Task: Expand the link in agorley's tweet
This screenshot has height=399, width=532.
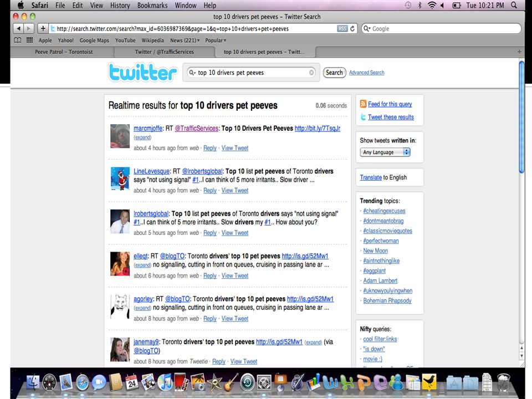Action: pos(142,308)
